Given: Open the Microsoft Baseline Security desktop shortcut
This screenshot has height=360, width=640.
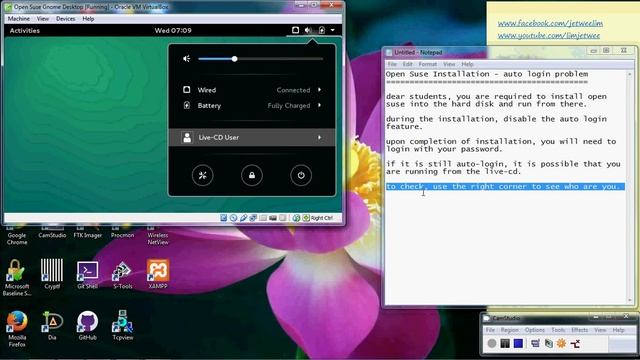Looking at the screenshot, I should point(17,278).
